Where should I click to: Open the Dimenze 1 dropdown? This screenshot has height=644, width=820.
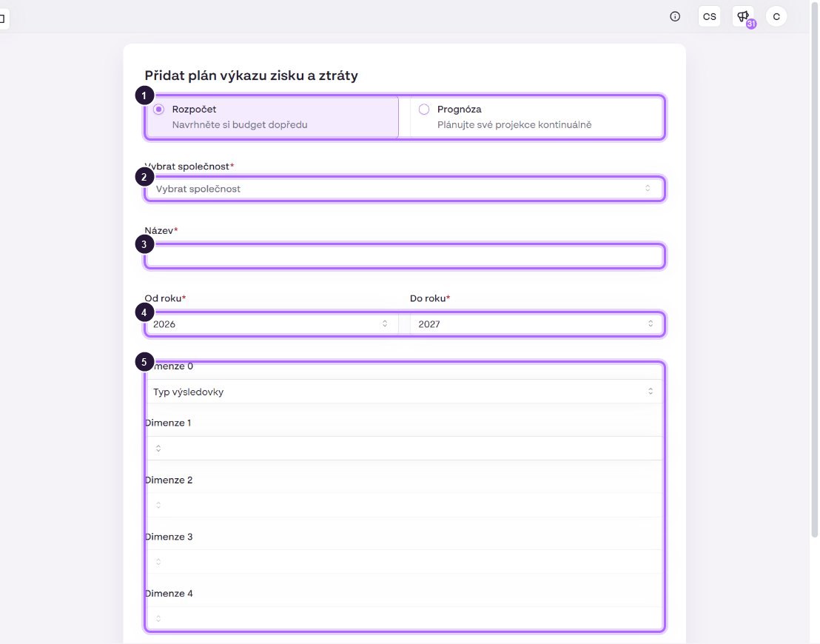pyautogui.click(x=405, y=449)
